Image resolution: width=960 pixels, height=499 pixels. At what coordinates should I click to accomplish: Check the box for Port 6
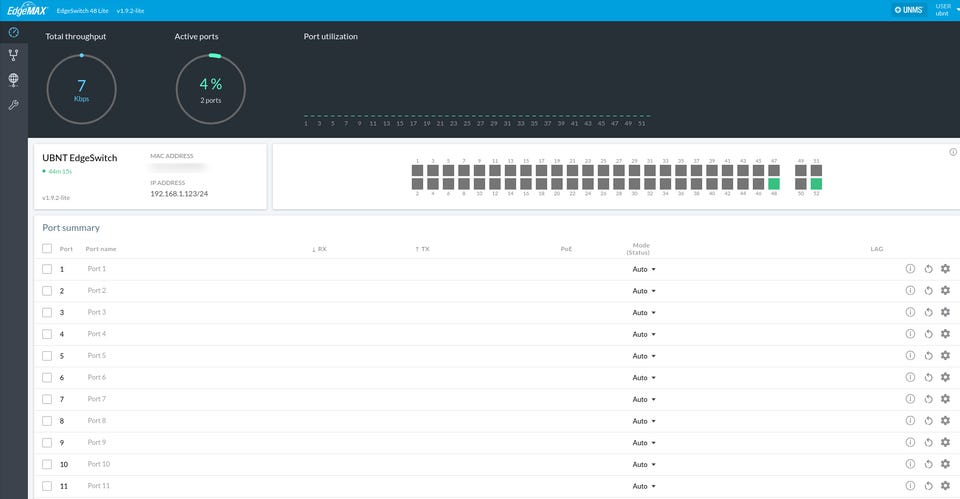[47, 378]
